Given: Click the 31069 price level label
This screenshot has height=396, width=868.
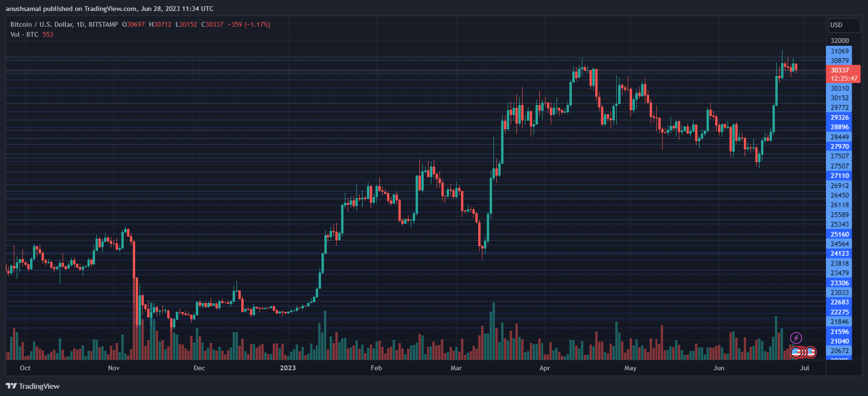Looking at the screenshot, I should click(x=839, y=51).
